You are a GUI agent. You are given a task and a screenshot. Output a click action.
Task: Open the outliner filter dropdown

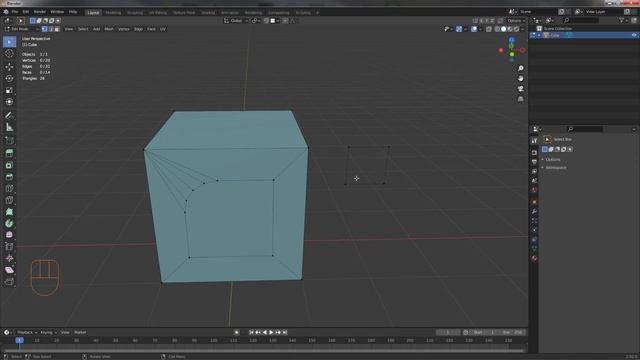tap(623, 20)
